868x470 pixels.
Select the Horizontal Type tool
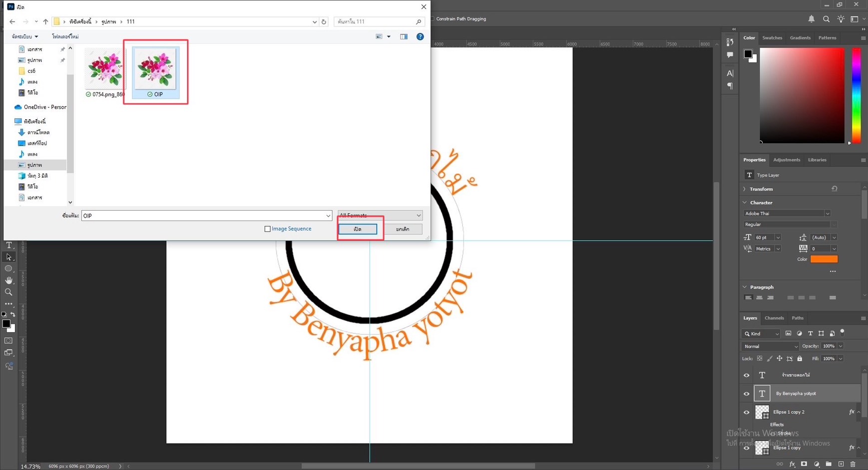pyautogui.click(x=8, y=245)
